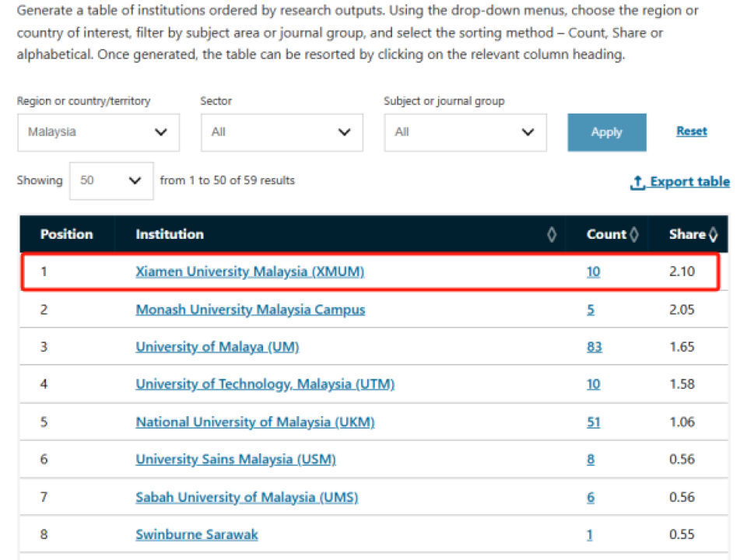Click the export upload arrow icon
The width and height of the screenshot is (747, 560).
[x=637, y=182]
